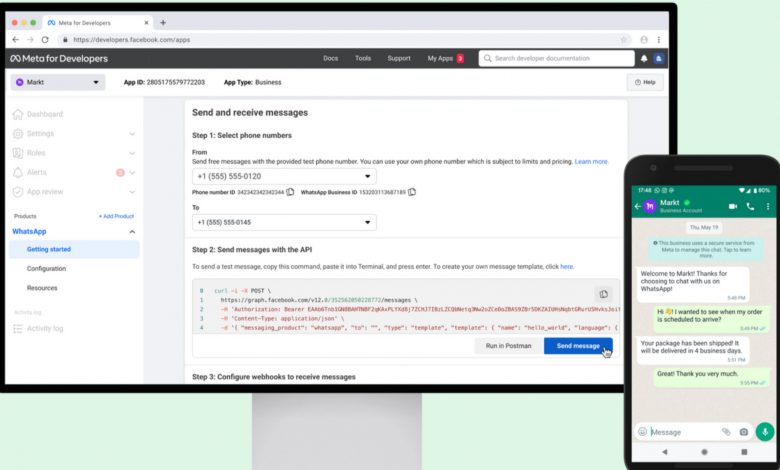The height and width of the screenshot is (470, 780).
Task: Tap Android home navigation button
Action: [704, 452]
